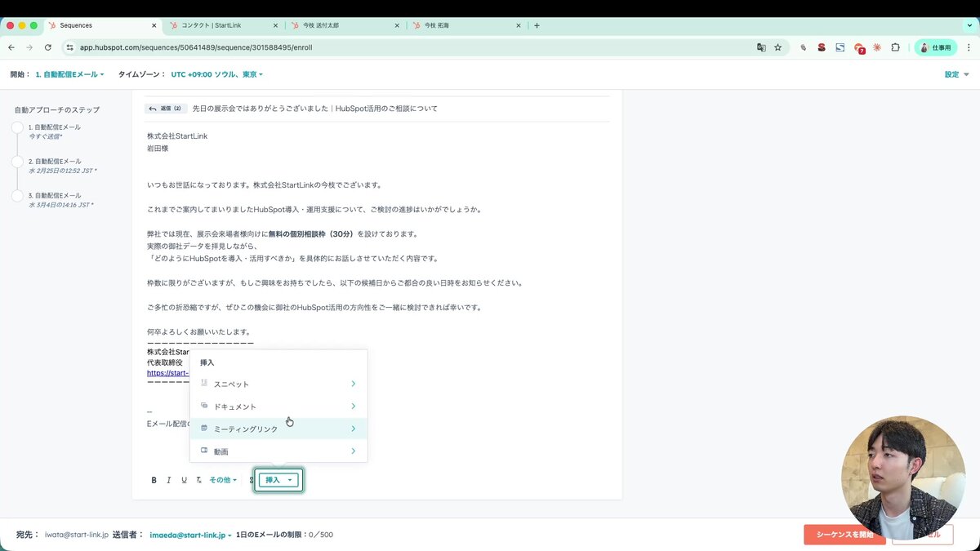980x551 pixels.
Task: Toggle underline formatting
Action: pos(183,480)
